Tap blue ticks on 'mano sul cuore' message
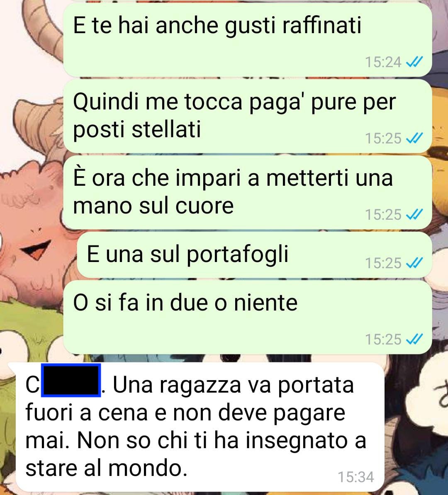The image size is (448, 495). coord(414,214)
